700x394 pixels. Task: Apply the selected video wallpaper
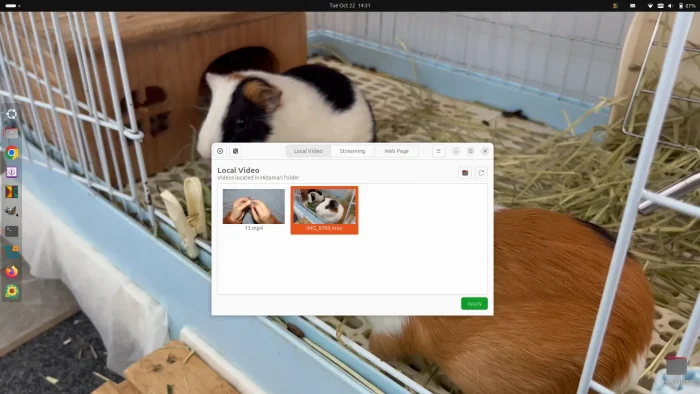474,303
